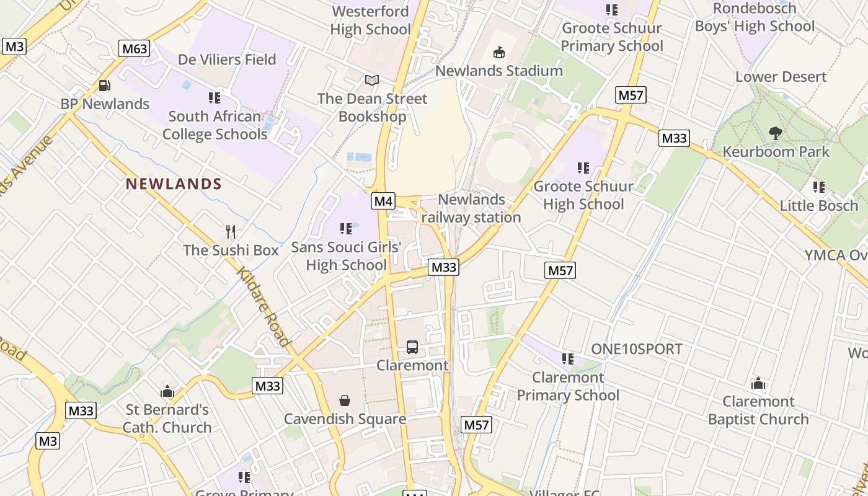Select St Bernard's Cath. Church icon
Viewport: 868px width, 496px height.
click(x=167, y=391)
